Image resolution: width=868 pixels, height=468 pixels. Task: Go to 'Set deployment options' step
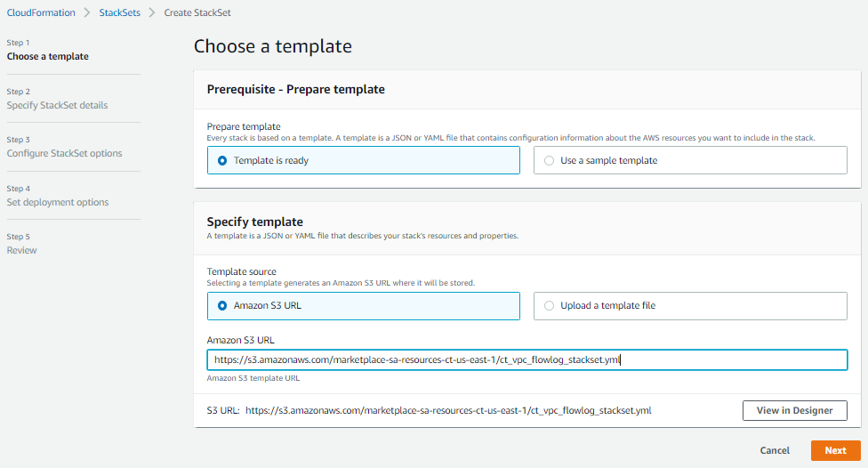[x=57, y=202]
